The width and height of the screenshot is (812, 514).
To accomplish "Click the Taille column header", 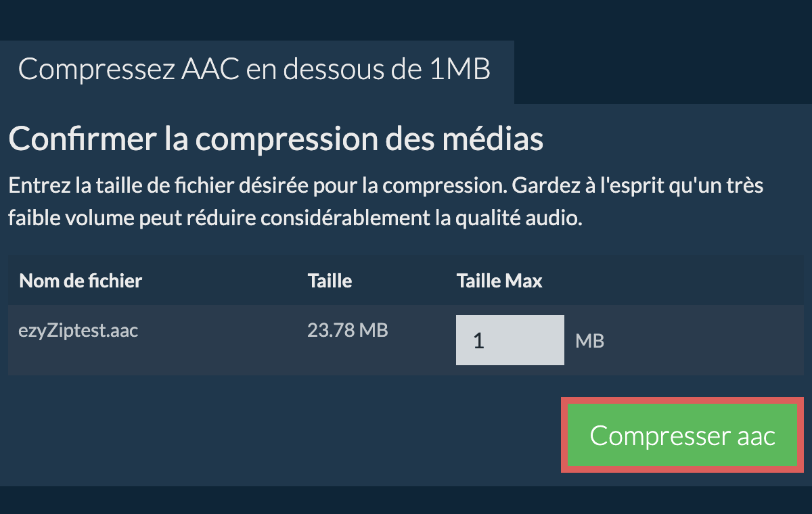I will pos(330,281).
